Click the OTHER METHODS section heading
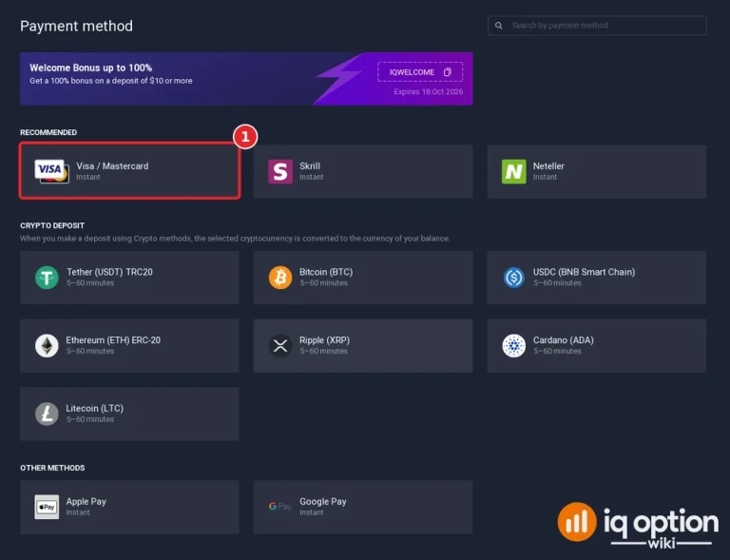Viewport: 730px width, 560px height. tap(52, 468)
